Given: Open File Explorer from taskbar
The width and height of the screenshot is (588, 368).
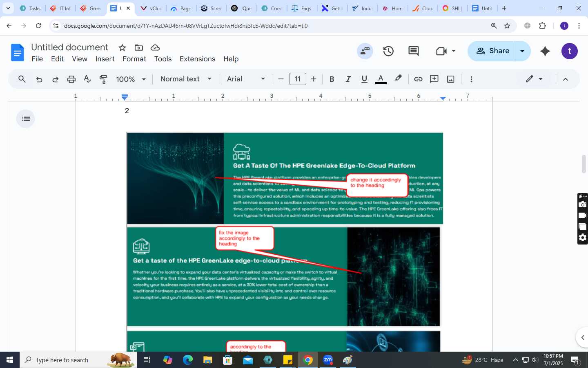Looking at the screenshot, I should pyautogui.click(x=208, y=360).
